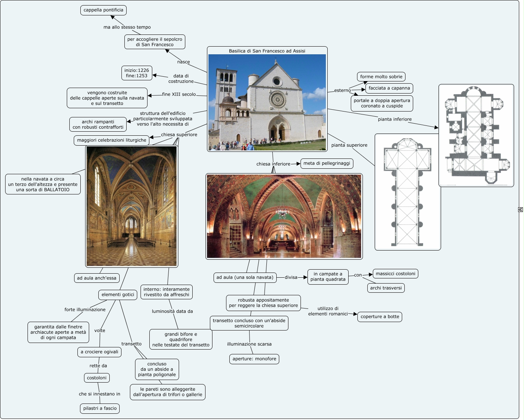
Task: Click the 'nasce' link label
Action: pyautogui.click(x=183, y=62)
